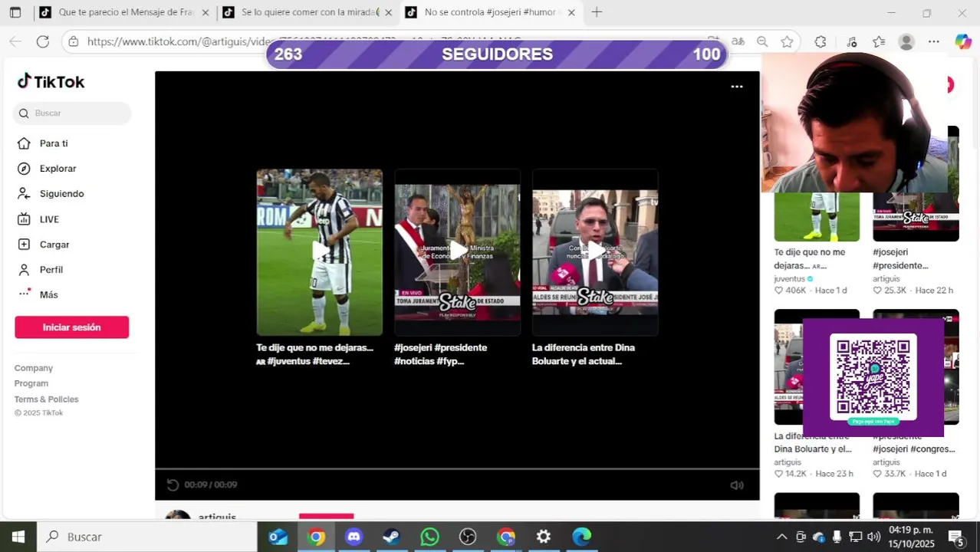This screenshot has height=552, width=980.
Task: Close the 'Se lo quiere comer' tab
Action: pos(388,12)
